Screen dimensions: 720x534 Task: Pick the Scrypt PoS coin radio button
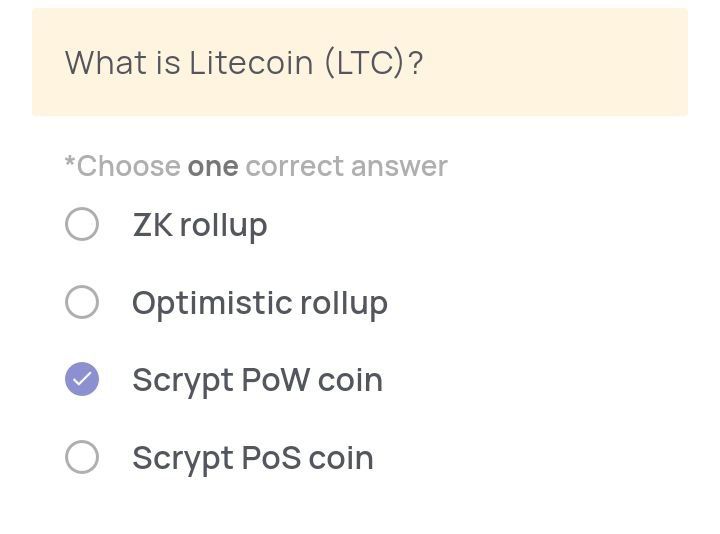pos(82,457)
